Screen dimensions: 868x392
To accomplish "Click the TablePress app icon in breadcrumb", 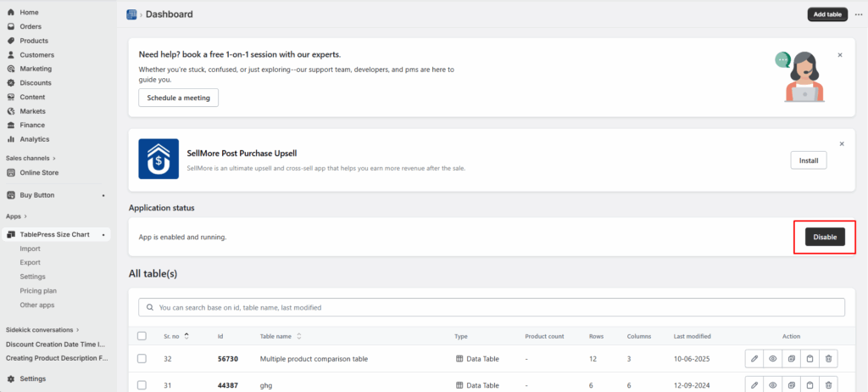I will 131,14.
